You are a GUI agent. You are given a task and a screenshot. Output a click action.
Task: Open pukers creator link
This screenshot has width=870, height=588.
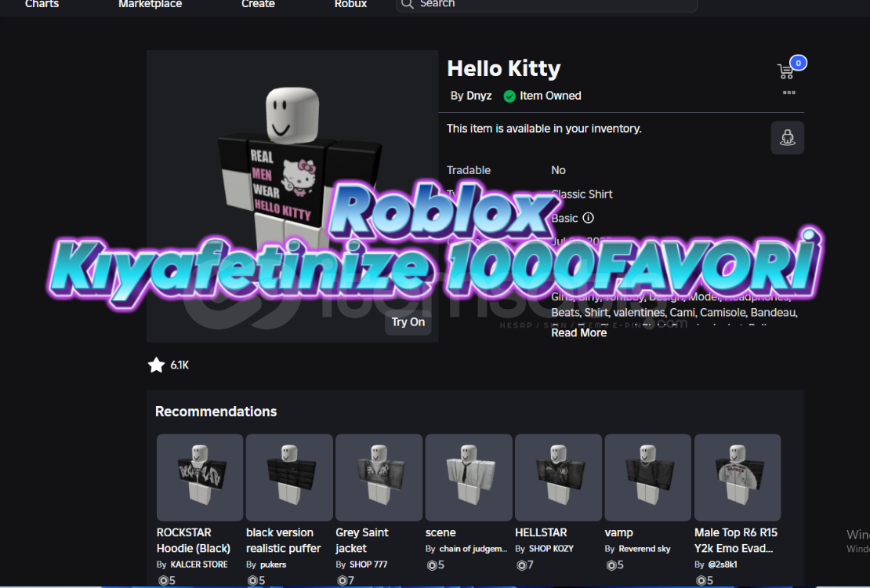click(x=273, y=564)
